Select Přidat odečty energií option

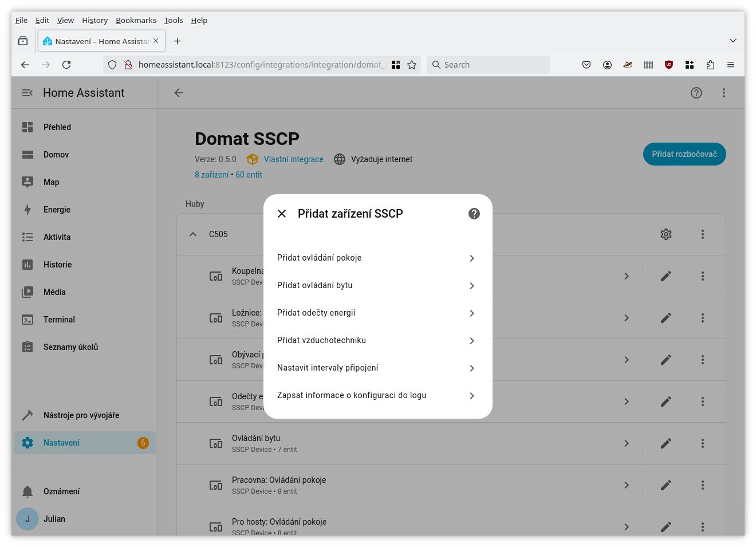378,313
